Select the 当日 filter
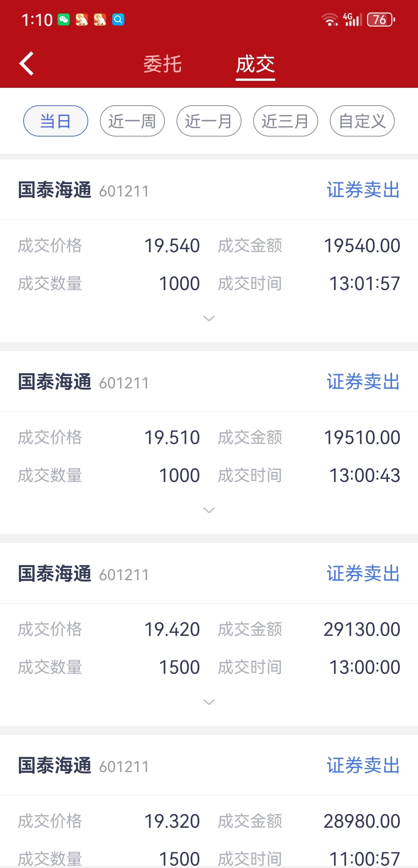The image size is (418, 868). 56,121
